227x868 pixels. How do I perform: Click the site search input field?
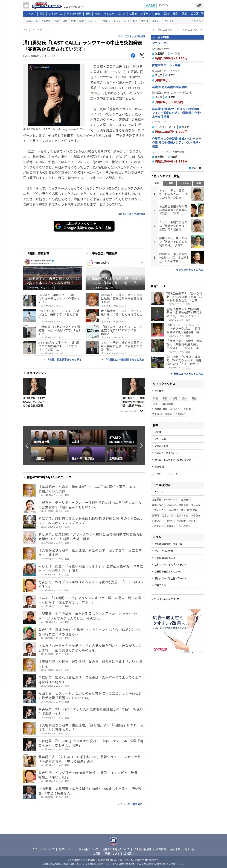(182, 5)
